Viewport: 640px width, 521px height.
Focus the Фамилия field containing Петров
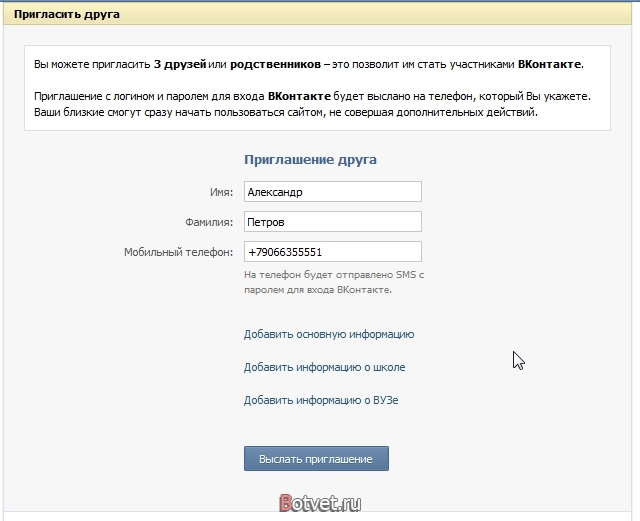coord(333,222)
